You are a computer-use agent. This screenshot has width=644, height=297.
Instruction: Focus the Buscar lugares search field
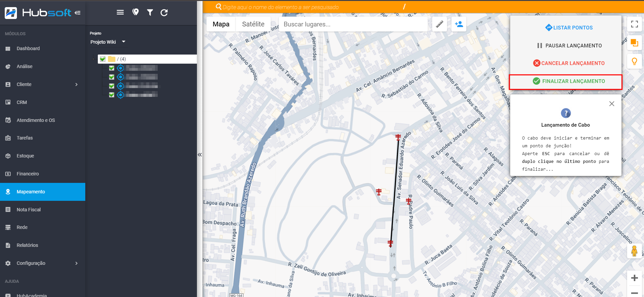(x=353, y=24)
